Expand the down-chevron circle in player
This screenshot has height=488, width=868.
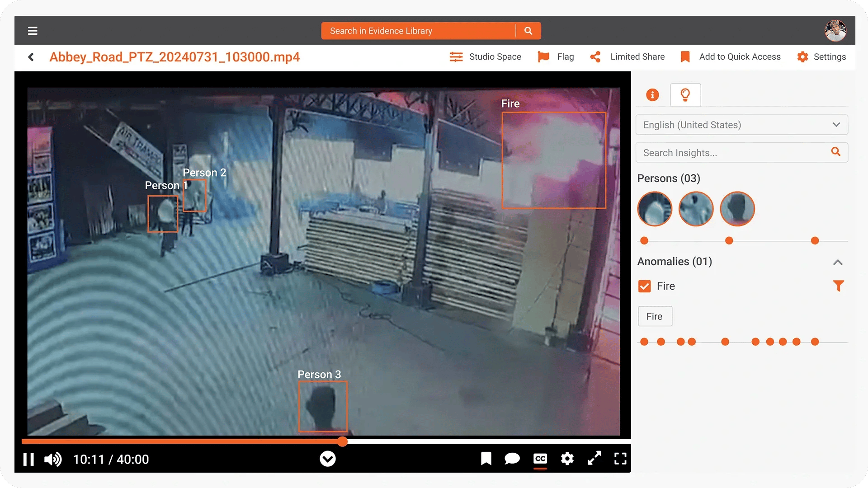pyautogui.click(x=328, y=459)
